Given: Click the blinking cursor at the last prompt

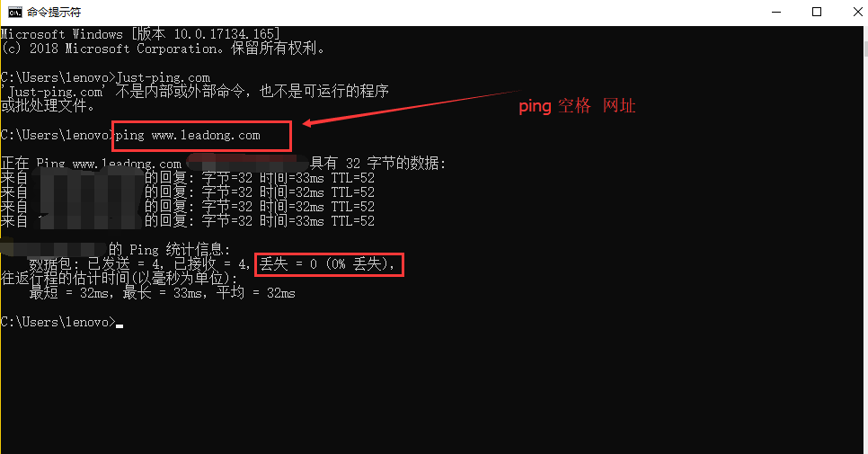Looking at the screenshot, I should [x=120, y=326].
